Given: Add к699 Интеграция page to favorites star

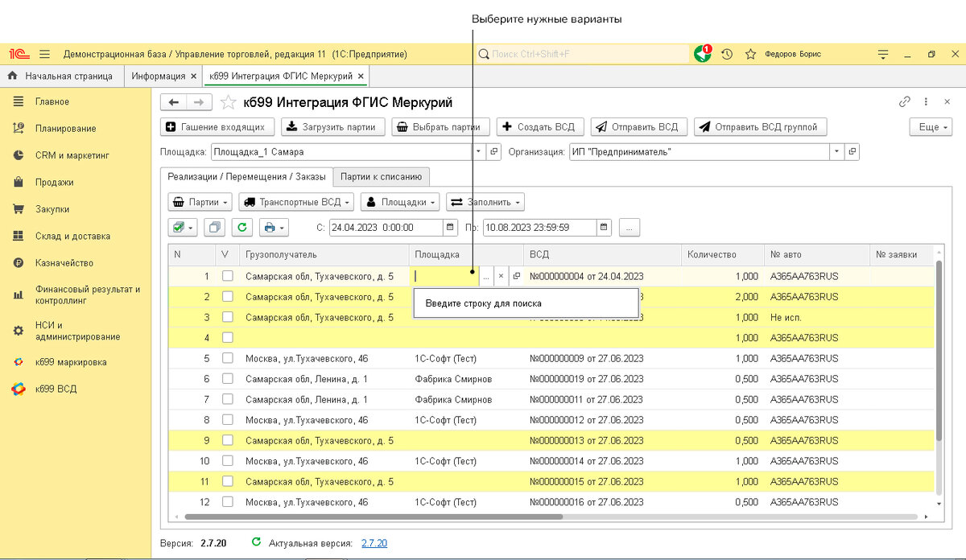Looking at the screenshot, I should (229, 102).
